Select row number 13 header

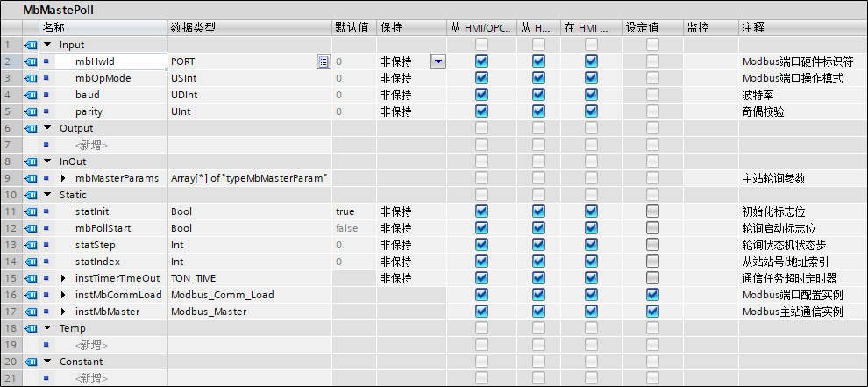pos(11,245)
